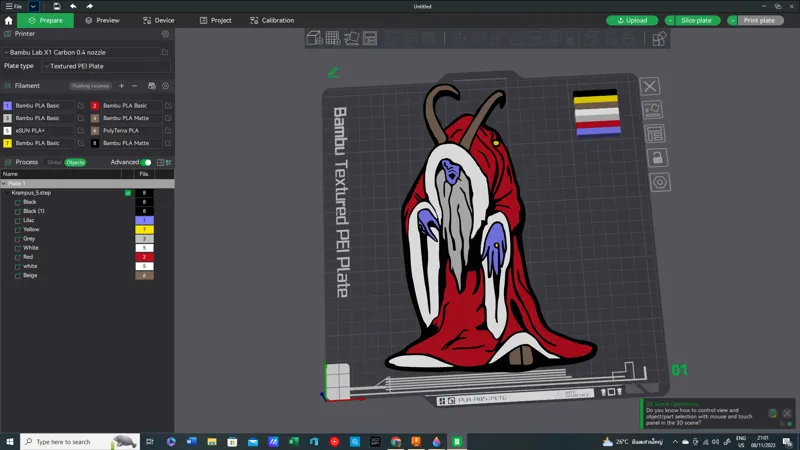Click the Print plate button
The height and width of the screenshot is (450, 800).
coord(760,20)
